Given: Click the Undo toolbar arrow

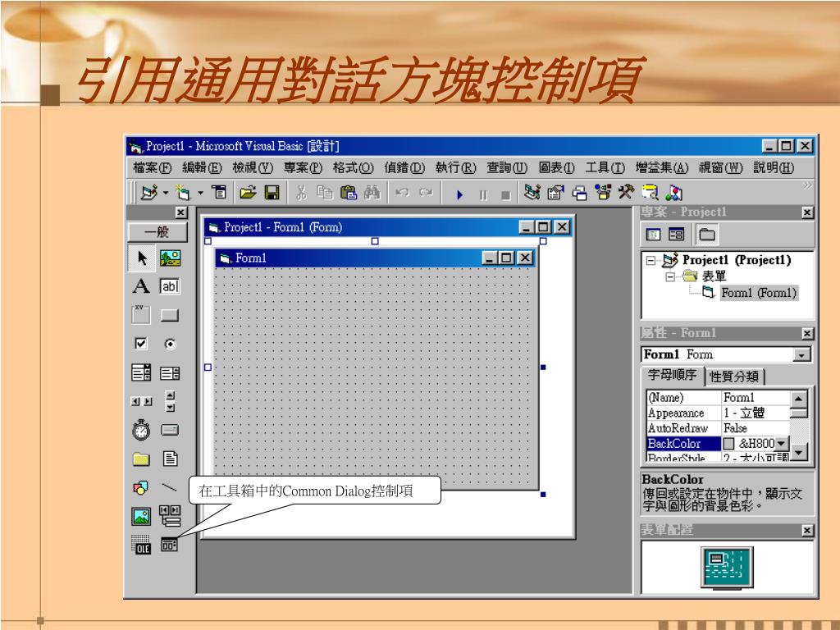Looking at the screenshot, I should pyautogui.click(x=402, y=193).
